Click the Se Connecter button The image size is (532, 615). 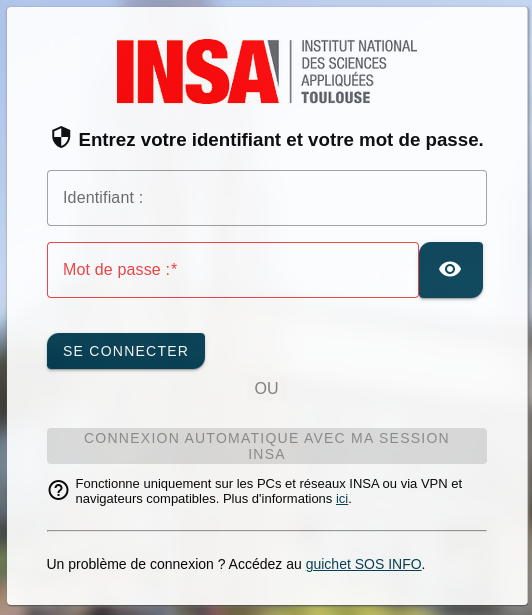[x=126, y=351]
